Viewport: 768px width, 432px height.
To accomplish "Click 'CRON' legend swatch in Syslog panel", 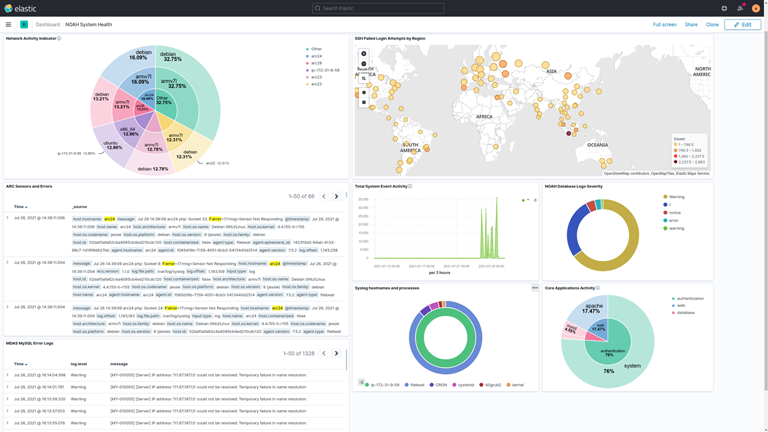I will point(432,385).
